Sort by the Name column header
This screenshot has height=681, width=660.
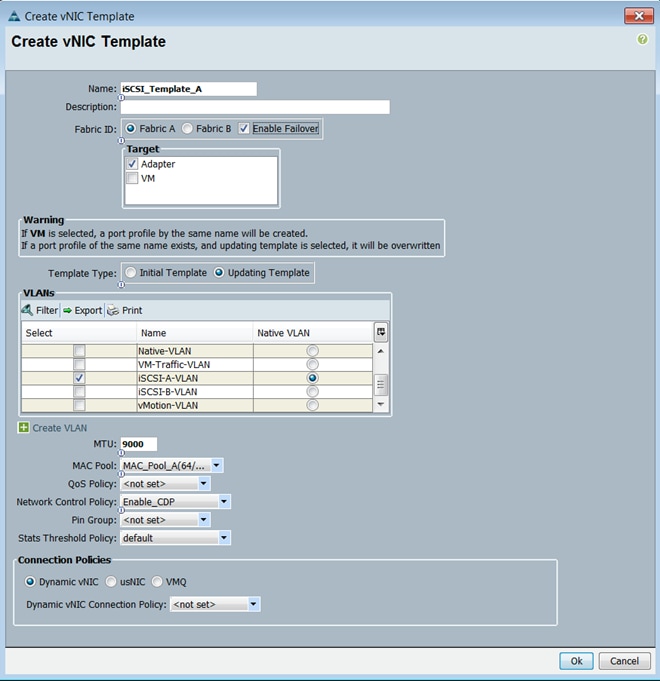(x=195, y=333)
